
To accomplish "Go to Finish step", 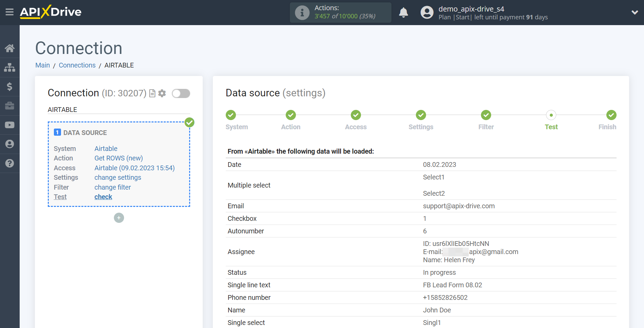I will click(x=607, y=127).
